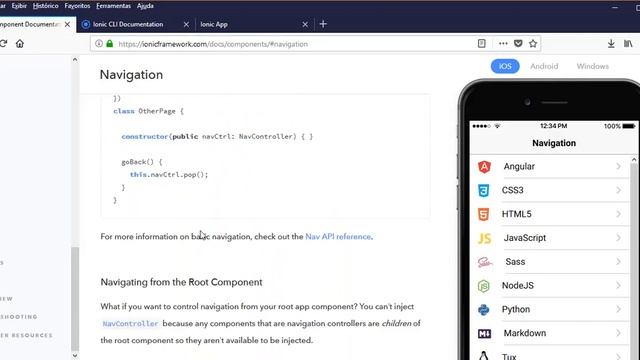640x360 pixels.
Task: Follow the Nav API reference link
Action: [x=338, y=237]
